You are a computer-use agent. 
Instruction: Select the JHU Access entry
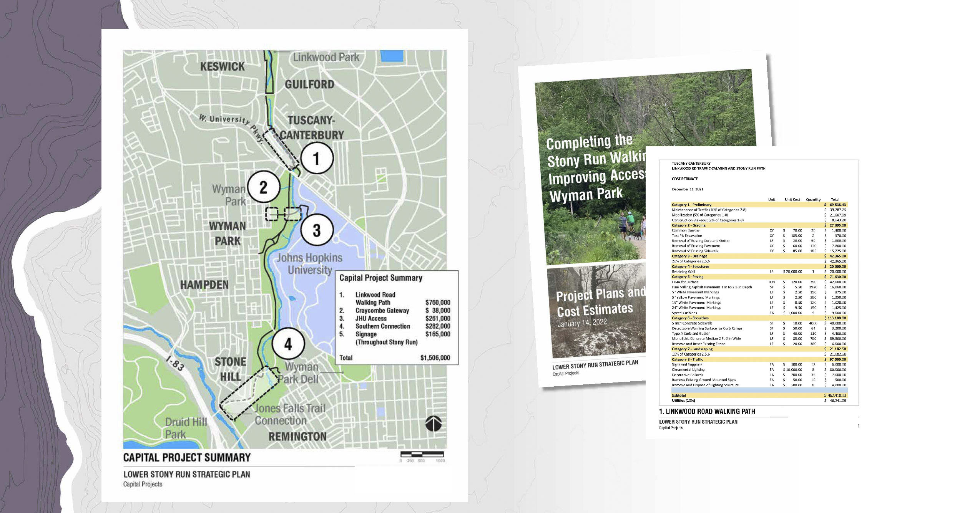tap(371, 318)
